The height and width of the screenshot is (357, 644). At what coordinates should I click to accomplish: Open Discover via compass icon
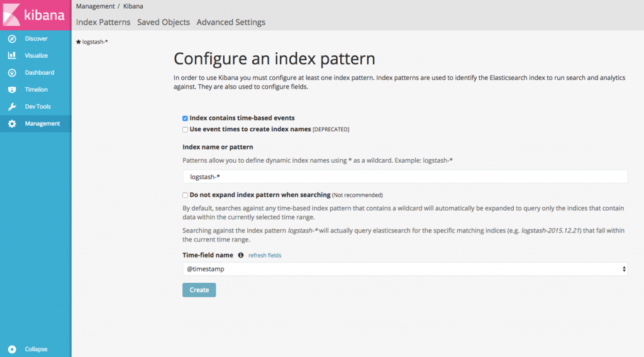[x=12, y=39]
